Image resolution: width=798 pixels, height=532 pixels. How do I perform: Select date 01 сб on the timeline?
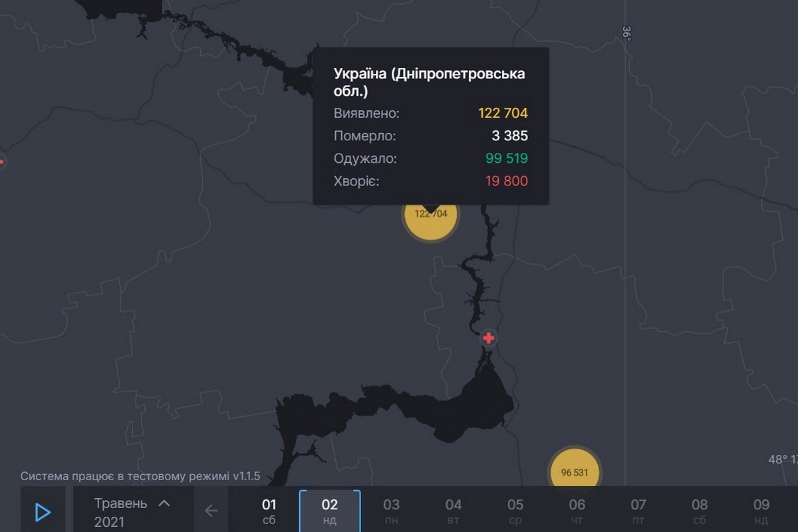[x=269, y=511]
